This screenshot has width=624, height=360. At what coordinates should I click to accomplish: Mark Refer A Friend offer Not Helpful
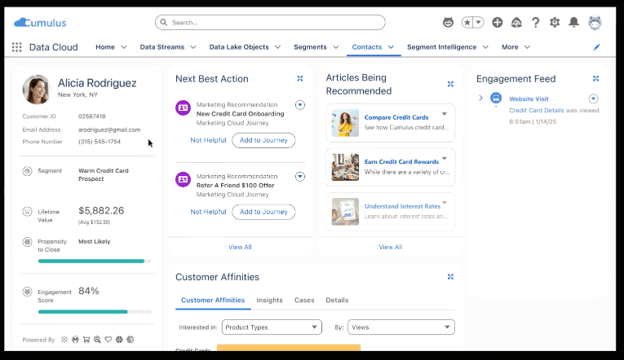[208, 212]
